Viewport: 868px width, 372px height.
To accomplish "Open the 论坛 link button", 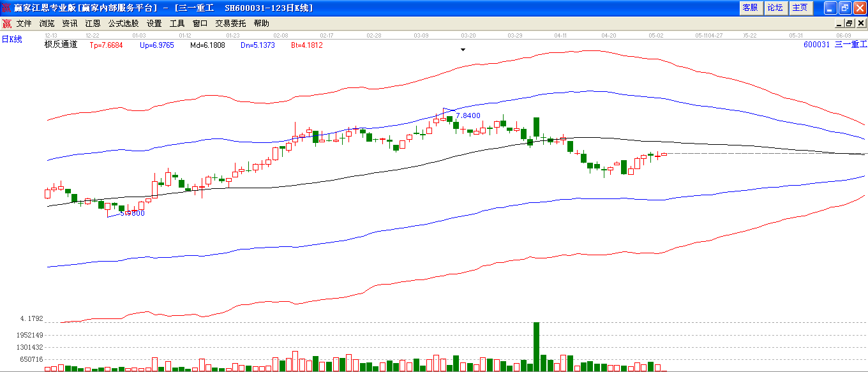I will [x=775, y=8].
